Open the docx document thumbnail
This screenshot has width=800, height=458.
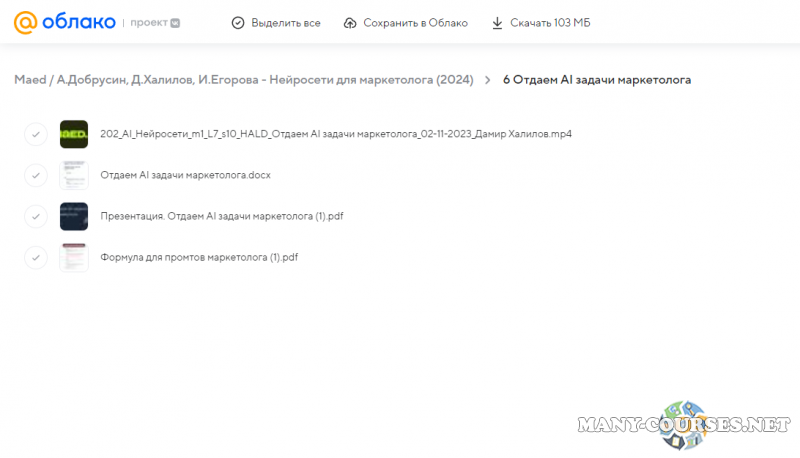pos(74,175)
